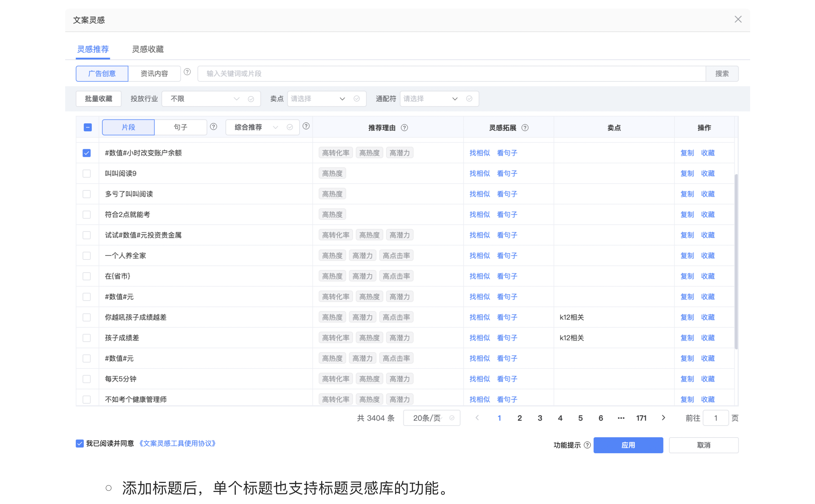Check the box for 叫叫阅读9 row
This screenshot has height=504, width=815.
(x=87, y=174)
